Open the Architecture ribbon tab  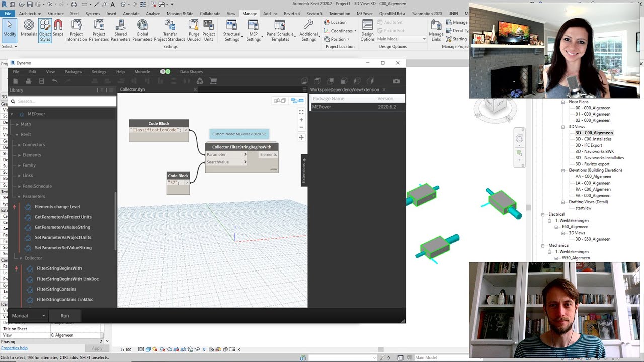(x=30, y=14)
